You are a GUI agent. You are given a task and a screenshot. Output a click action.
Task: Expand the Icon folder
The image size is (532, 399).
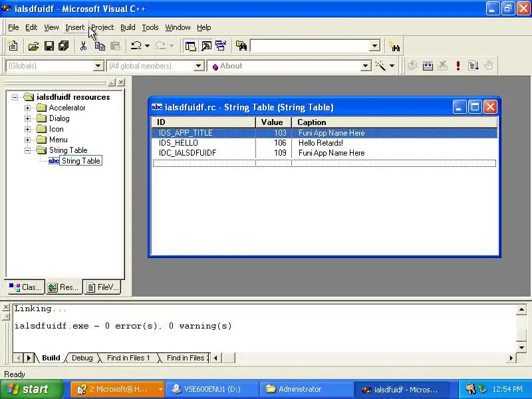coord(28,129)
